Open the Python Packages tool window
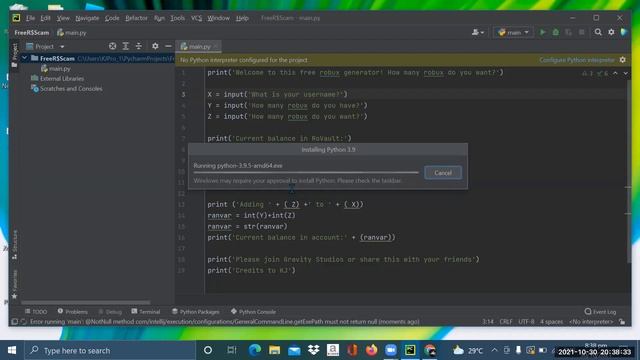This screenshot has height=360, width=640. [196, 311]
